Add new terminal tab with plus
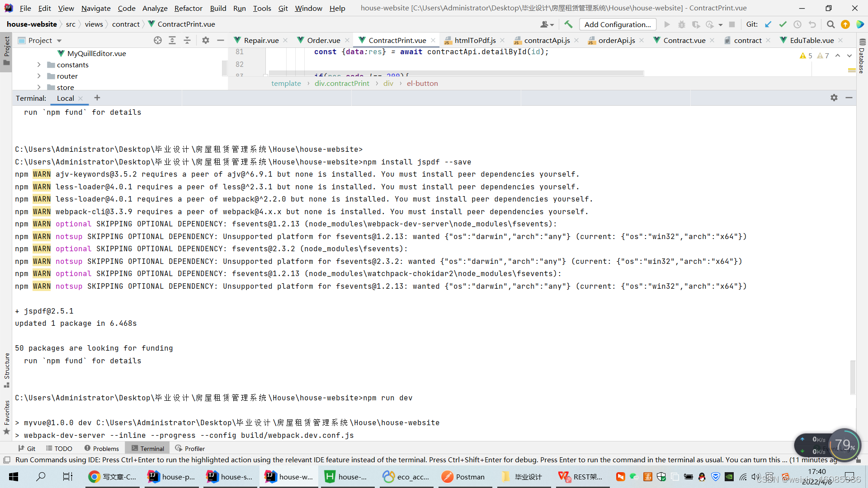Screen dimensions: 868x488 coord(97,98)
